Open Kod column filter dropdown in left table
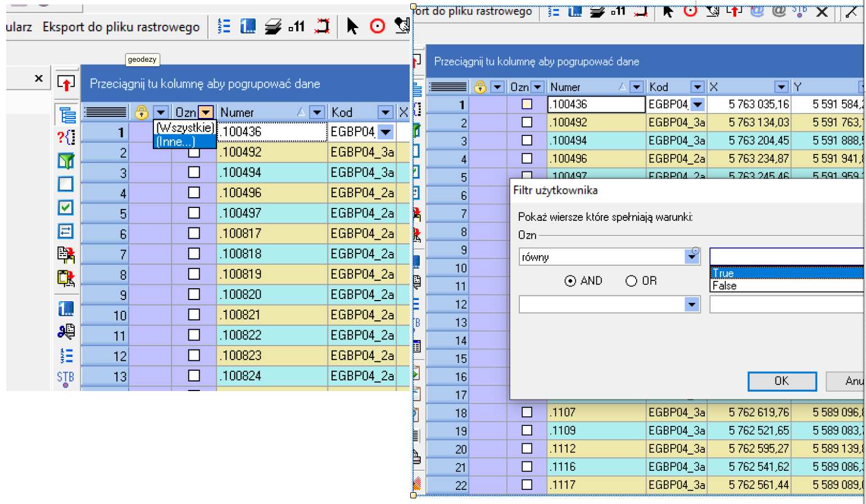Viewport: 866px width, 504px height. (x=386, y=112)
